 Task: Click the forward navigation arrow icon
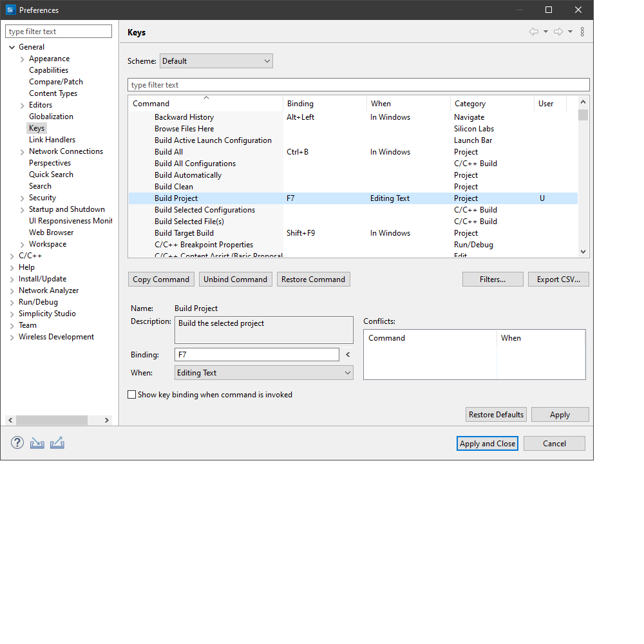pos(558,32)
